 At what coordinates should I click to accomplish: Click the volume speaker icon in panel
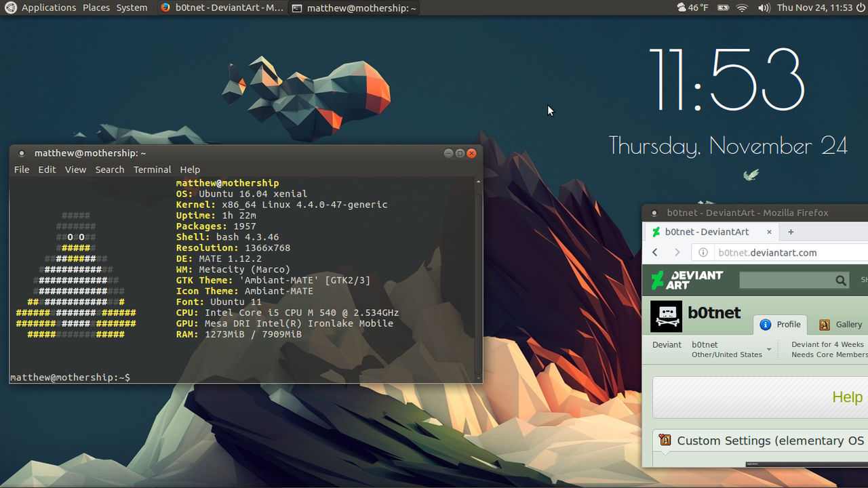click(x=764, y=7)
